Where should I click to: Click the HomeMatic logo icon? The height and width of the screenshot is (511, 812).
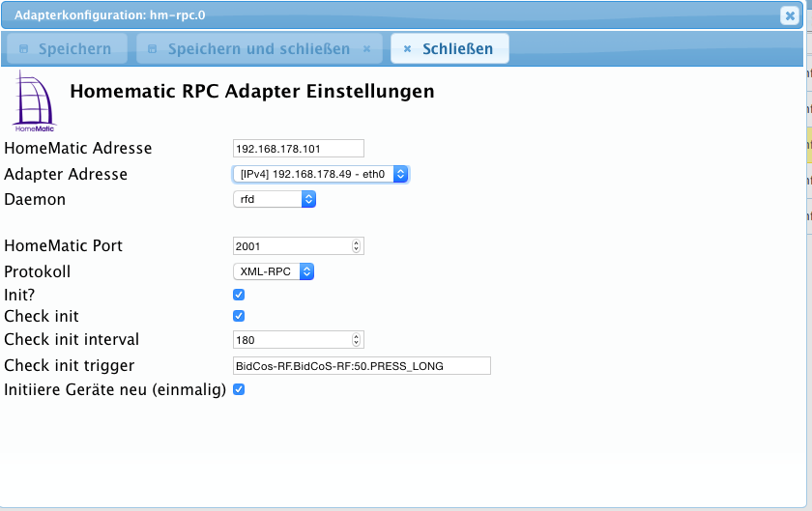pyautogui.click(x=34, y=101)
